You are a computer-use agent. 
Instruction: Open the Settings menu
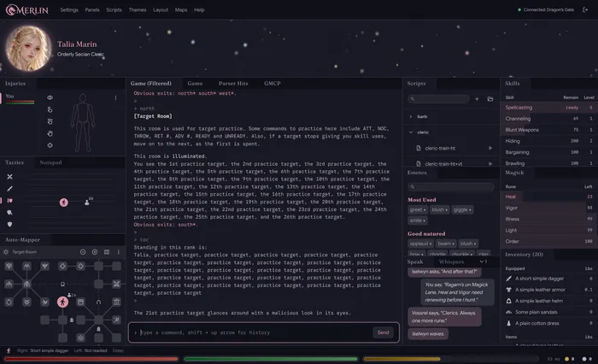point(69,10)
